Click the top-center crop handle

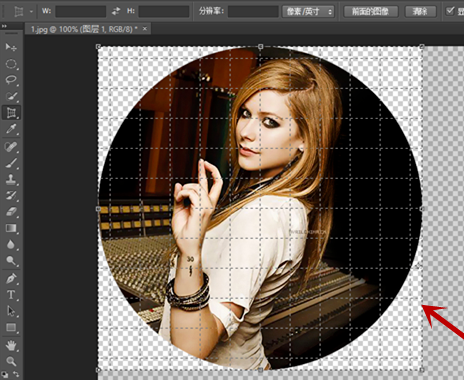[x=260, y=47]
